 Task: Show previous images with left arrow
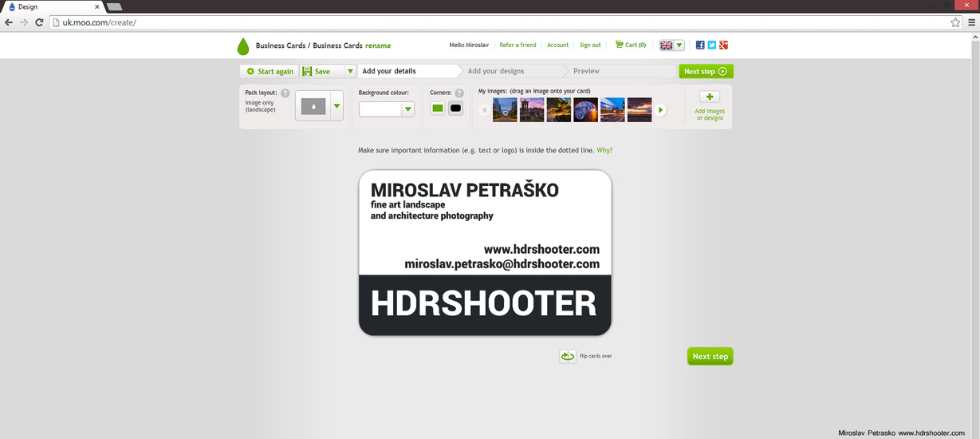pos(485,110)
